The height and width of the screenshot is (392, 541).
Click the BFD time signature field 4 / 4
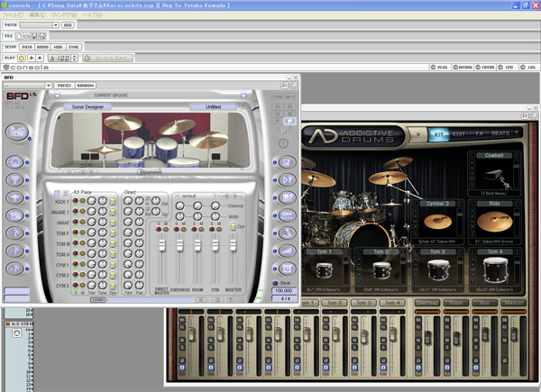coord(284,298)
